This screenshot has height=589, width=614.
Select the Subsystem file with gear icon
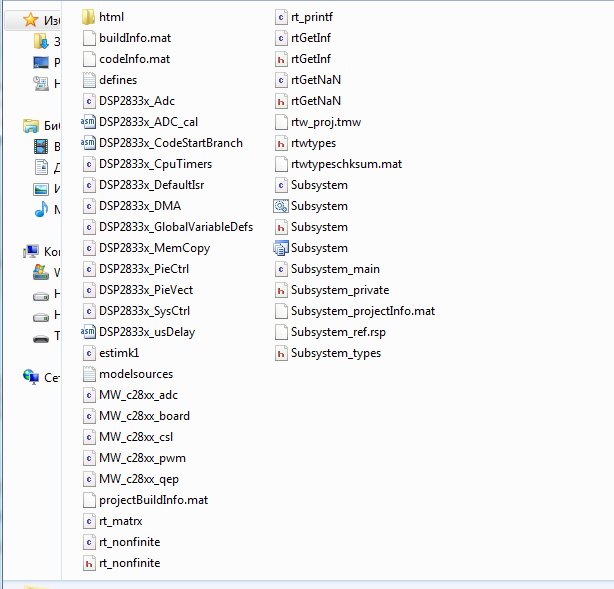[x=281, y=206]
